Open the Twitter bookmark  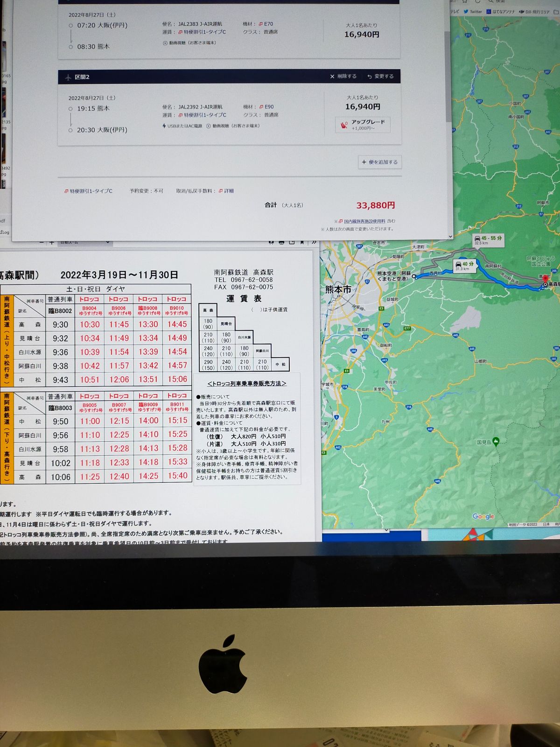(473, 12)
